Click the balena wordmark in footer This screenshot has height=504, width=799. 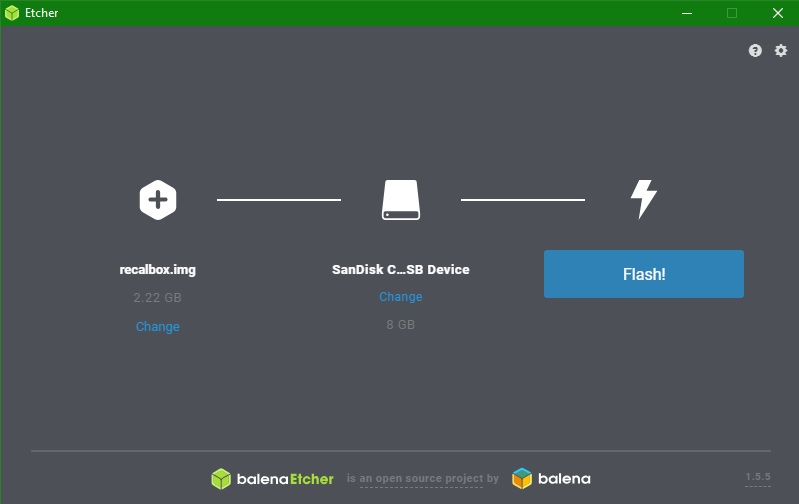(x=564, y=479)
